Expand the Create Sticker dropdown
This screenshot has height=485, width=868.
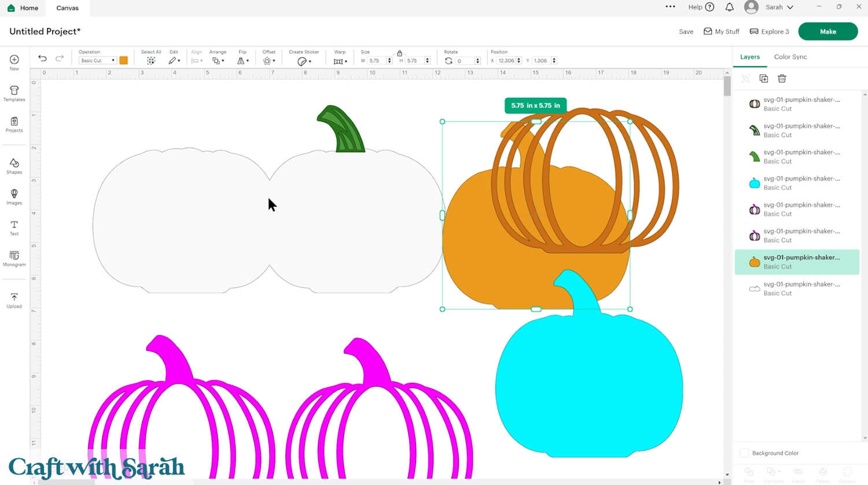point(304,61)
